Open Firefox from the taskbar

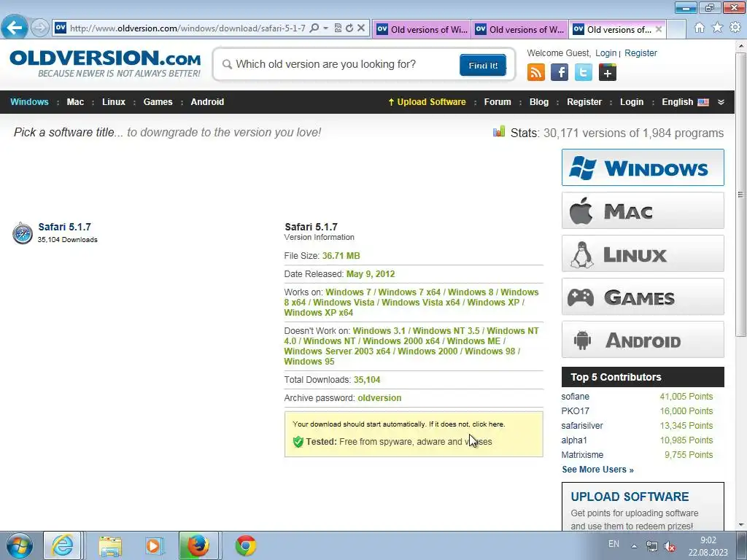tap(198, 545)
